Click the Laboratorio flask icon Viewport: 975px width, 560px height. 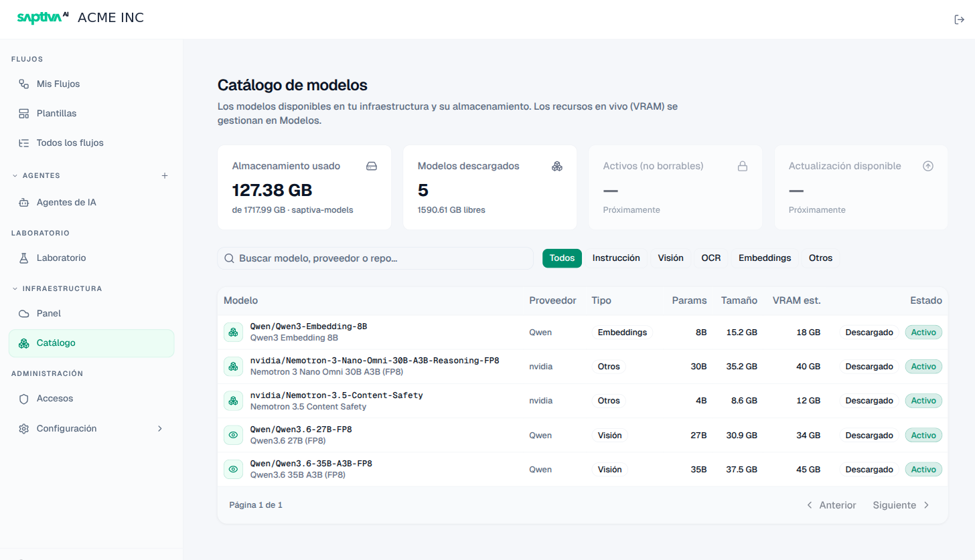click(23, 258)
